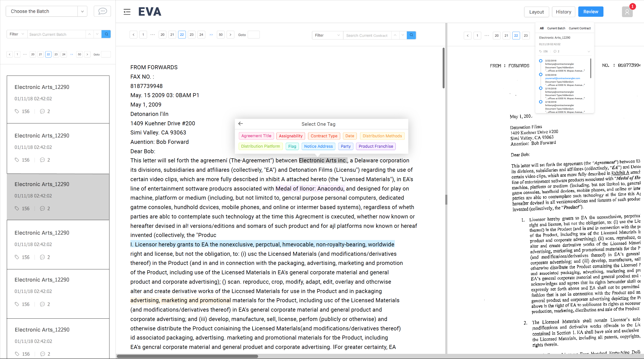Go to next page in sidebar pagination
The width and height of the screenshot is (644, 359).
point(87,54)
